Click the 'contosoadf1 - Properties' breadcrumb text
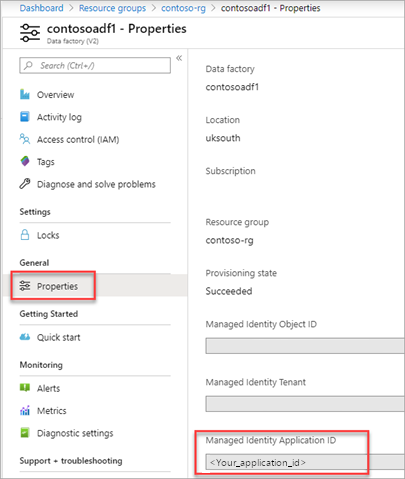 tap(270, 8)
